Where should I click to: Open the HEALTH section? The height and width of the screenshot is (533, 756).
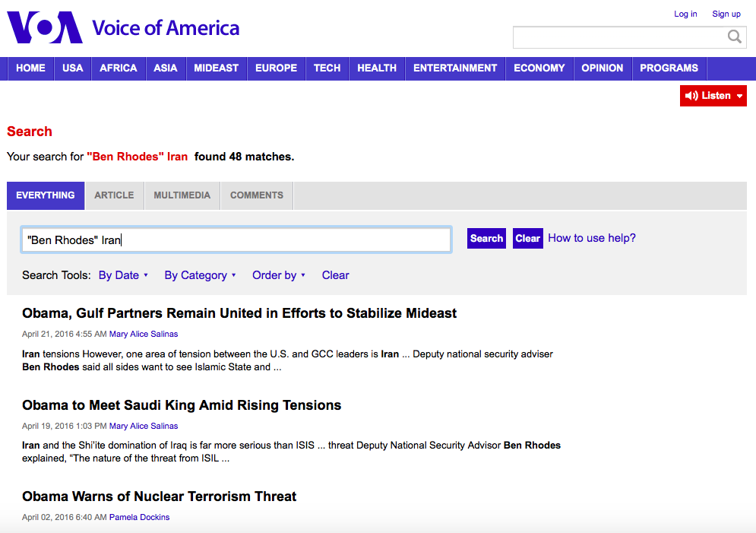point(377,68)
